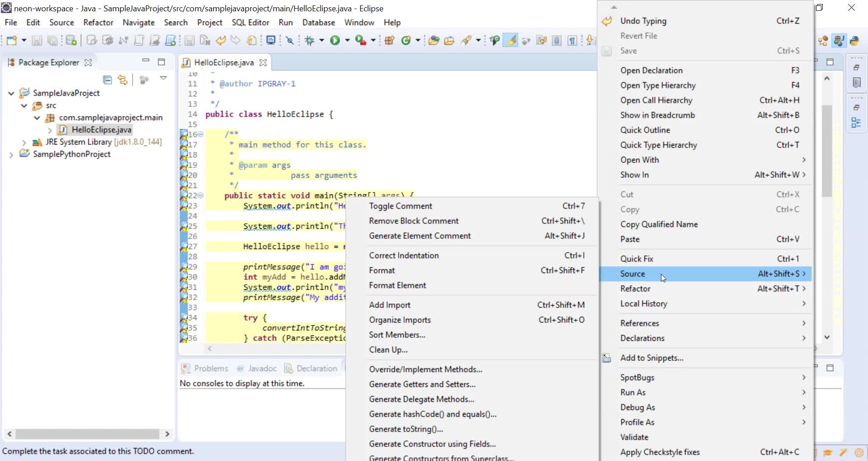Viewport: 868px width, 461px height.
Task: Click the Save toolbar icon
Action: (36, 40)
